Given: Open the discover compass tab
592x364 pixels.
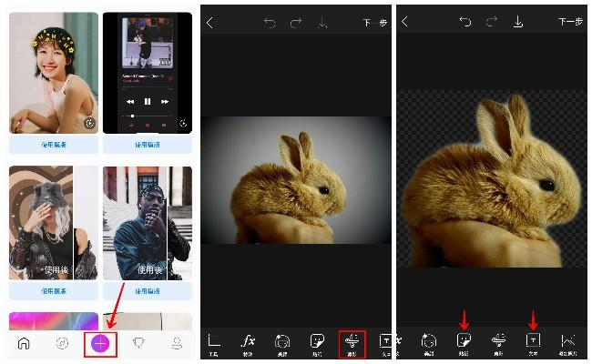Looking at the screenshot, I should [61, 344].
